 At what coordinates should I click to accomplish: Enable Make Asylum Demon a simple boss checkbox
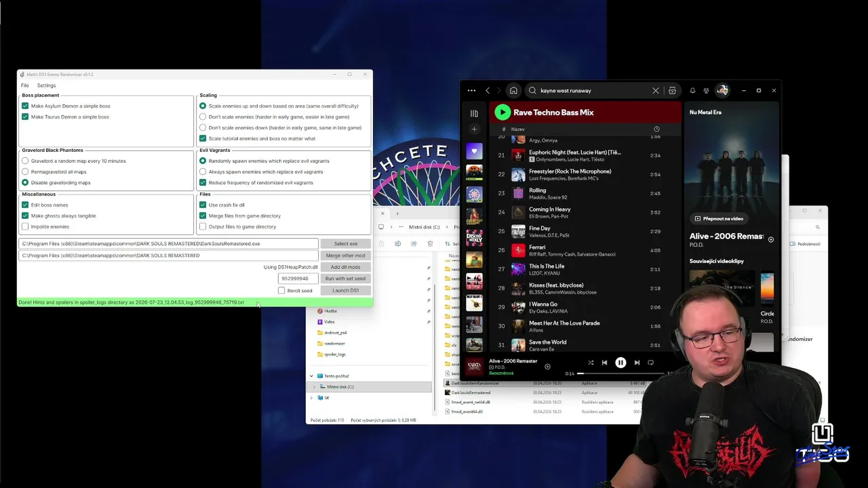25,106
